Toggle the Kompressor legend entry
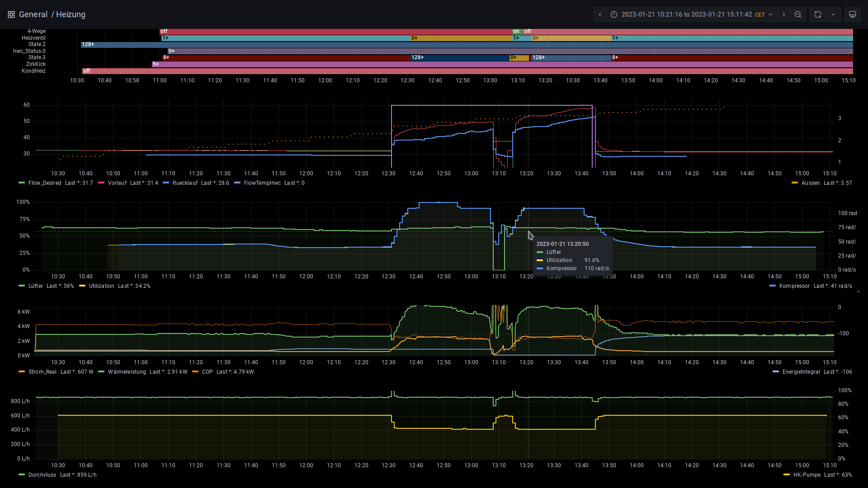 tap(794, 286)
